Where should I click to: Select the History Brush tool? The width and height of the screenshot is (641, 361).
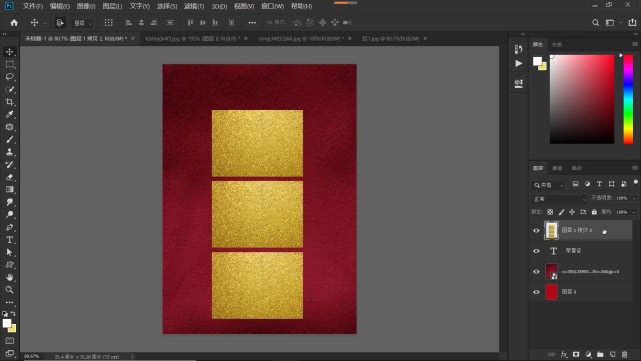9,165
